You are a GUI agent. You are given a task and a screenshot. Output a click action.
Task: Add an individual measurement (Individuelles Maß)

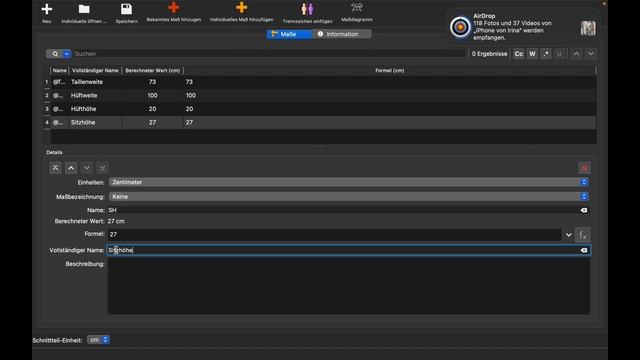click(x=242, y=12)
